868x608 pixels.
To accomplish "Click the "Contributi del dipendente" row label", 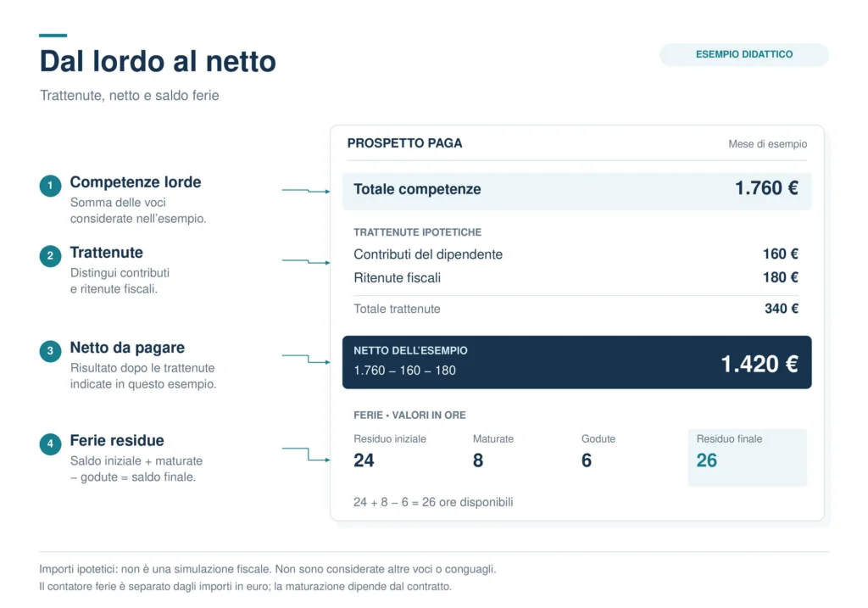I will click(x=428, y=254).
